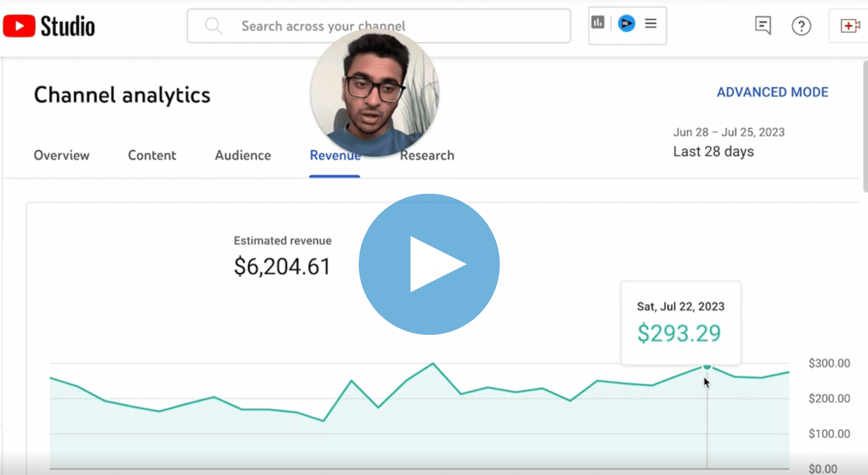Screen dimensions: 868x475
Task: Open the Overview tab
Action: click(61, 156)
